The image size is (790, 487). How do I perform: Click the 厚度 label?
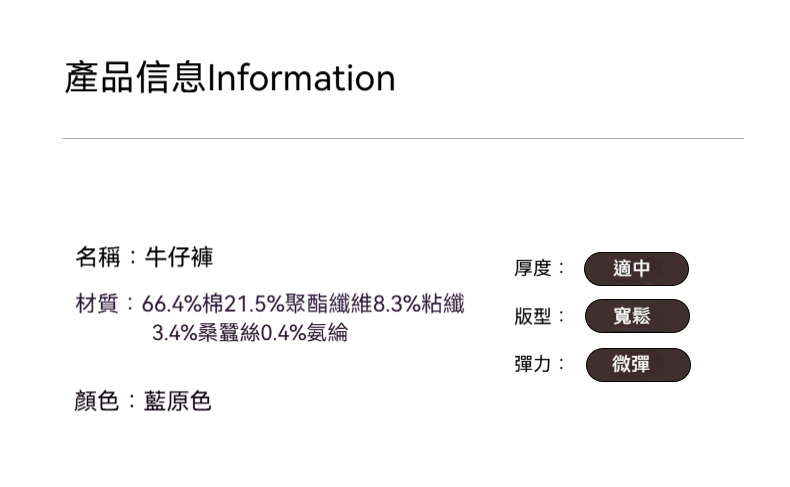534,269
